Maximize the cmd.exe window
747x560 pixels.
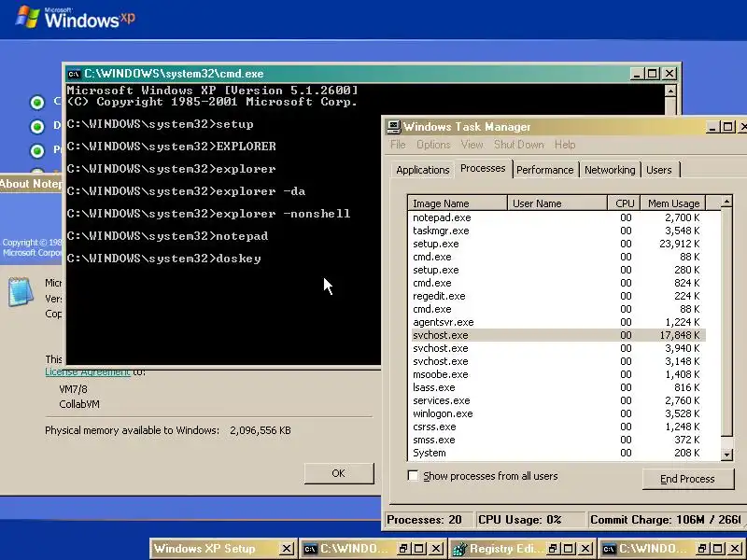652,74
